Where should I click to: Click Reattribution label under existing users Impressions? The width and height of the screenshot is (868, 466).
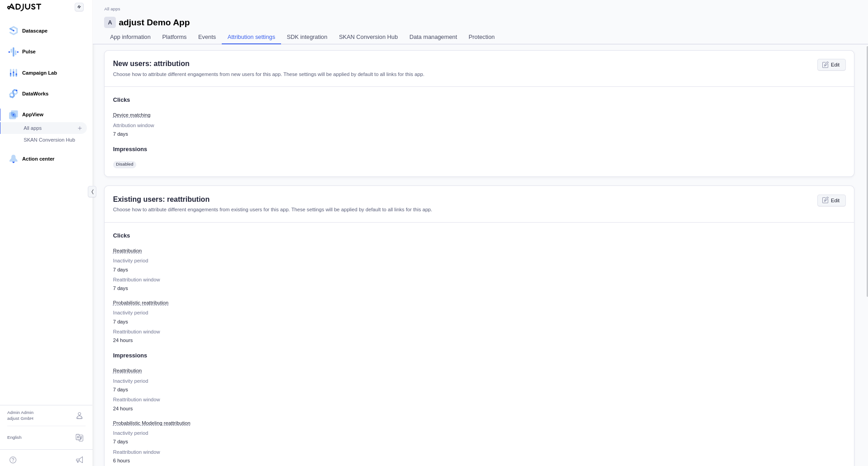pos(127,371)
